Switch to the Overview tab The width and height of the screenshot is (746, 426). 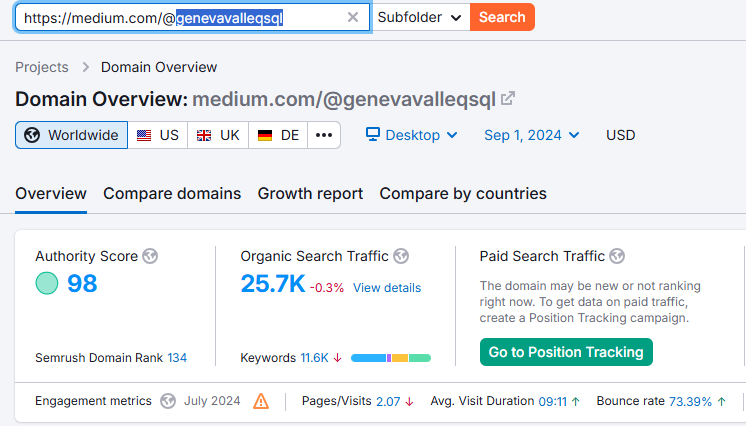pos(51,194)
